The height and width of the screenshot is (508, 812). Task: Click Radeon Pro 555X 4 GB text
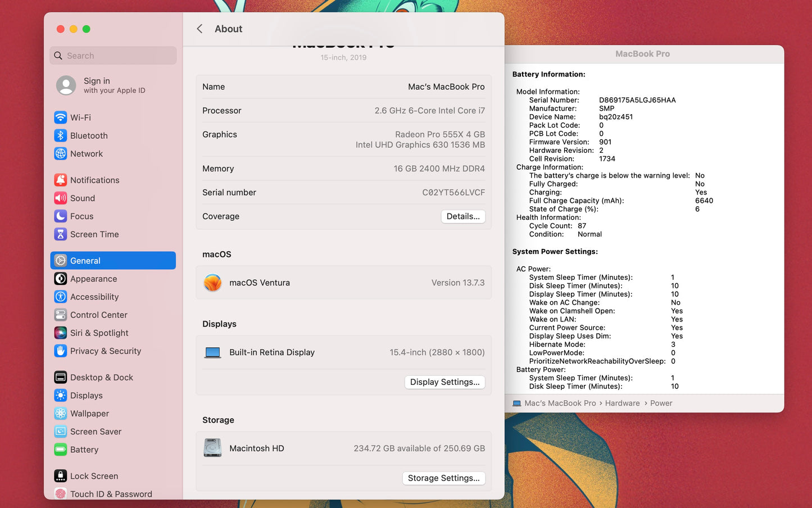click(x=439, y=134)
